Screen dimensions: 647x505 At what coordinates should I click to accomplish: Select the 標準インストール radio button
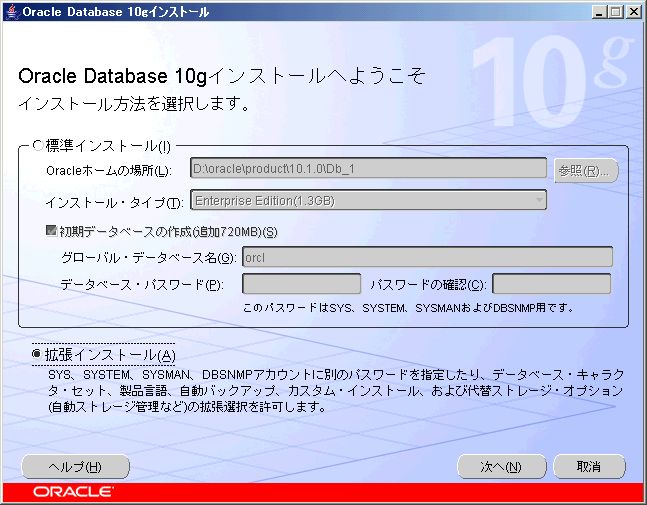38,145
